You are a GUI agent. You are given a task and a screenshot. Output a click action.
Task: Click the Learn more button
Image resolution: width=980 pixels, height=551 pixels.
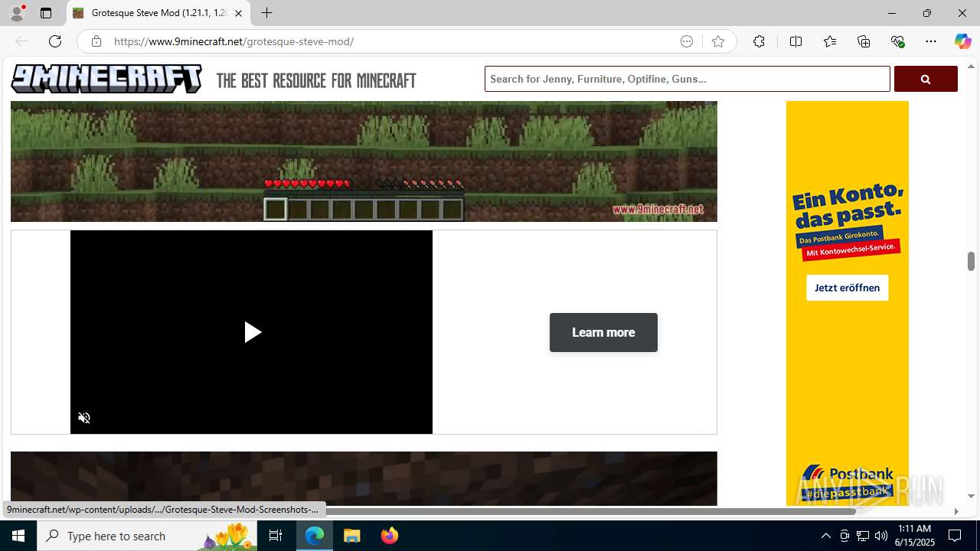coord(603,332)
